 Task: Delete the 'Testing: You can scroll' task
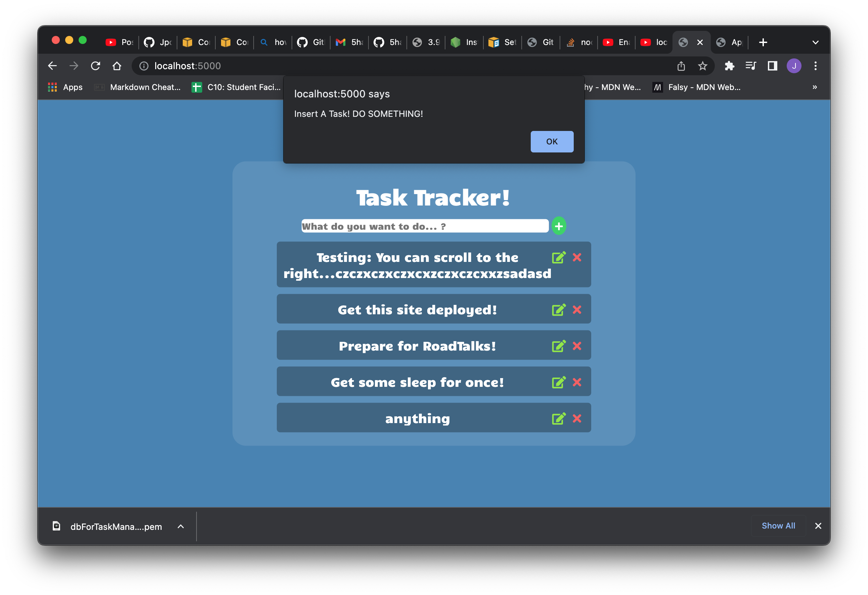(577, 257)
